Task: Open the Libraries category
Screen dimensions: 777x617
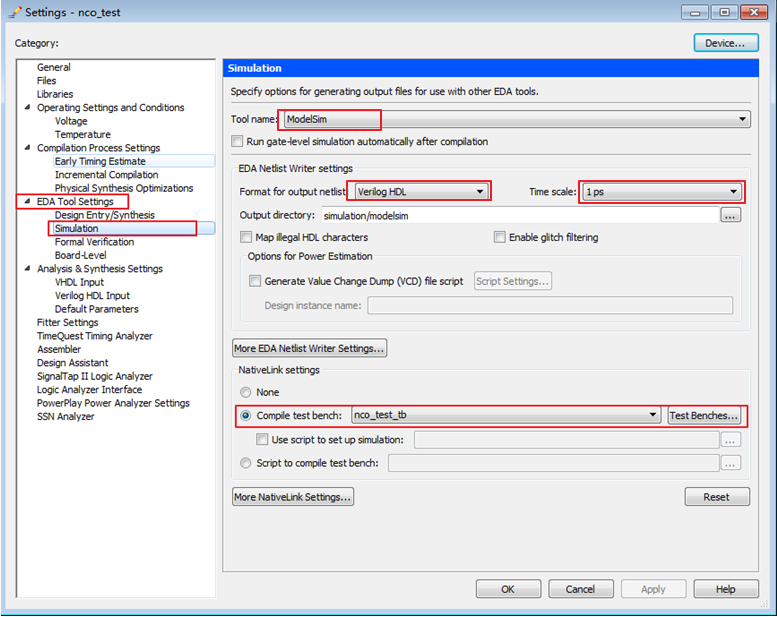Action: 55,94
